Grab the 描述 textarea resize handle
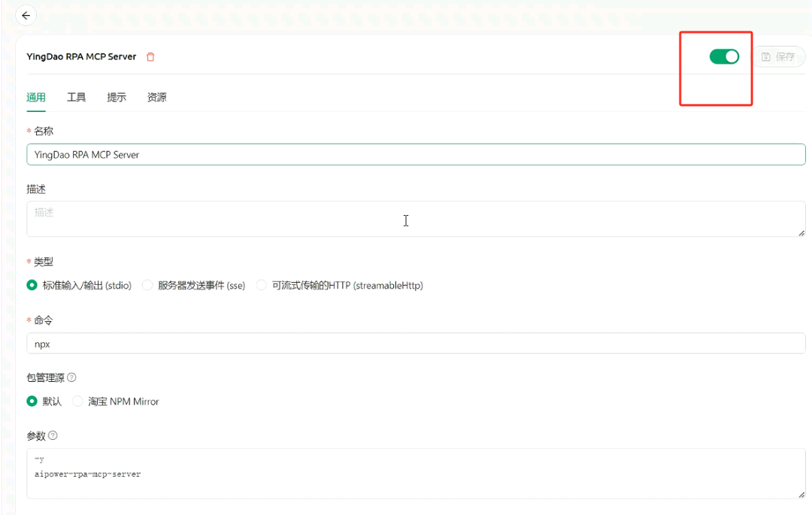The height and width of the screenshot is (515, 812). (x=801, y=233)
